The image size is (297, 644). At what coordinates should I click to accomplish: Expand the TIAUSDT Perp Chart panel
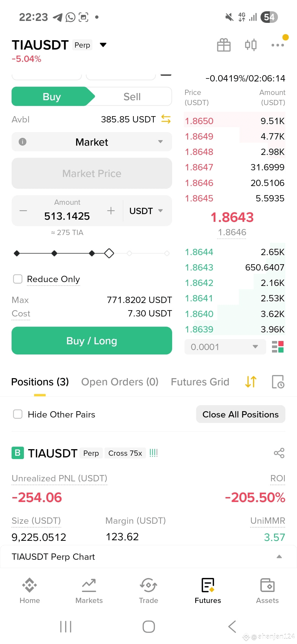[x=148, y=556]
